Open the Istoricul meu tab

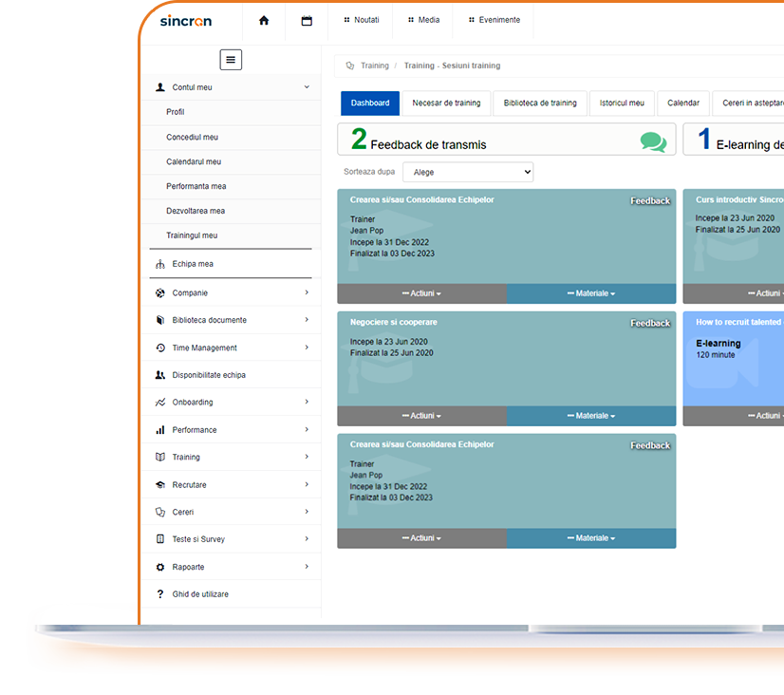point(622,103)
